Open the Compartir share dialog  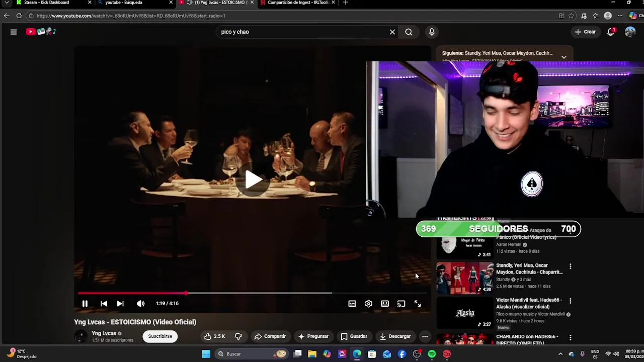(x=270, y=336)
